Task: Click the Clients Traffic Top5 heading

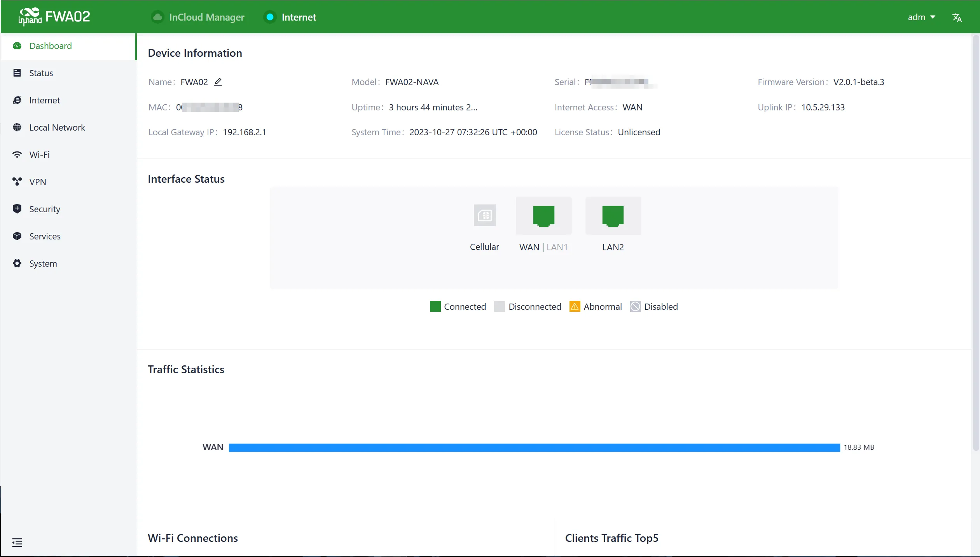Action: pyautogui.click(x=611, y=538)
